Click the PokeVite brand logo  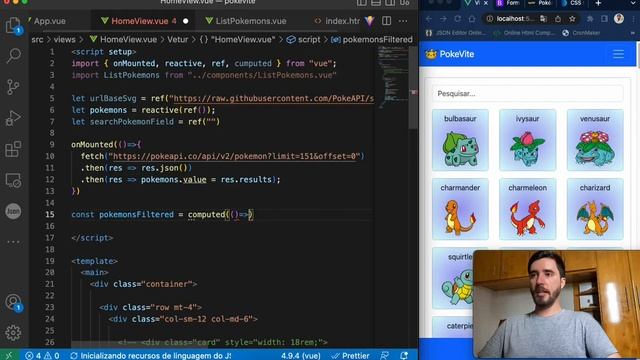coord(450,54)
